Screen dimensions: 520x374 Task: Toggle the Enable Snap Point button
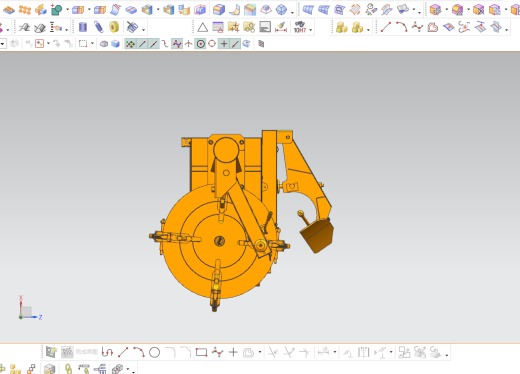[x=130, y=44]
